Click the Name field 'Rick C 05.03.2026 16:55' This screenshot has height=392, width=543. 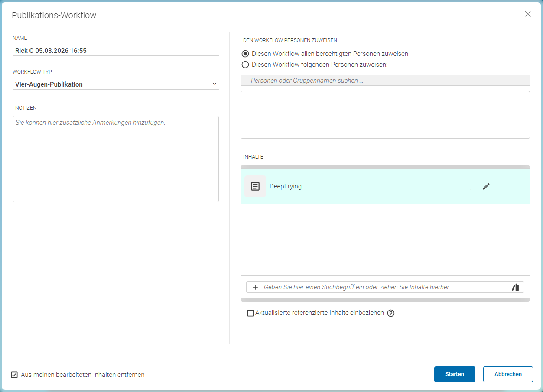116,51
